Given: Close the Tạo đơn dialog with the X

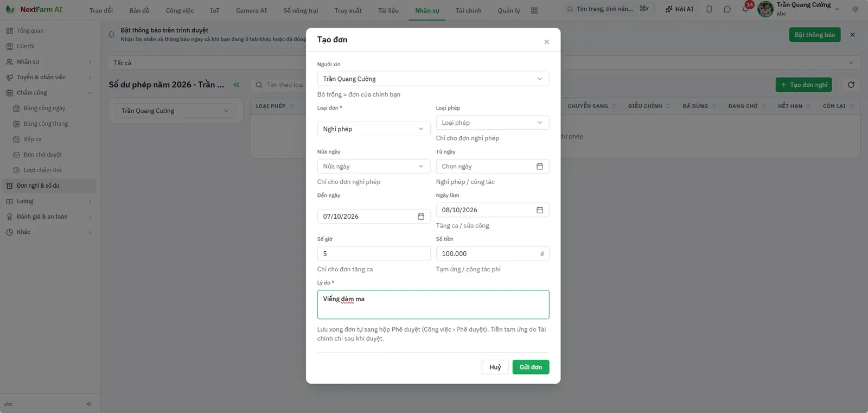Looking at the screenshot, I should tap(546, 42).
